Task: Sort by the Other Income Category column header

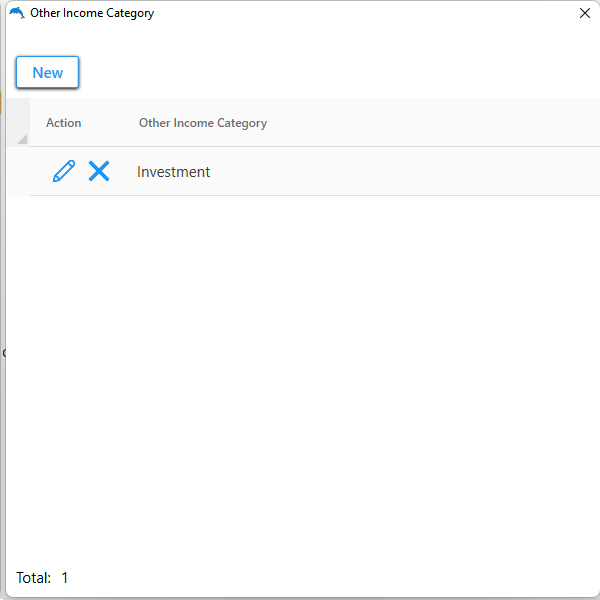Action: tap(203, 123)
